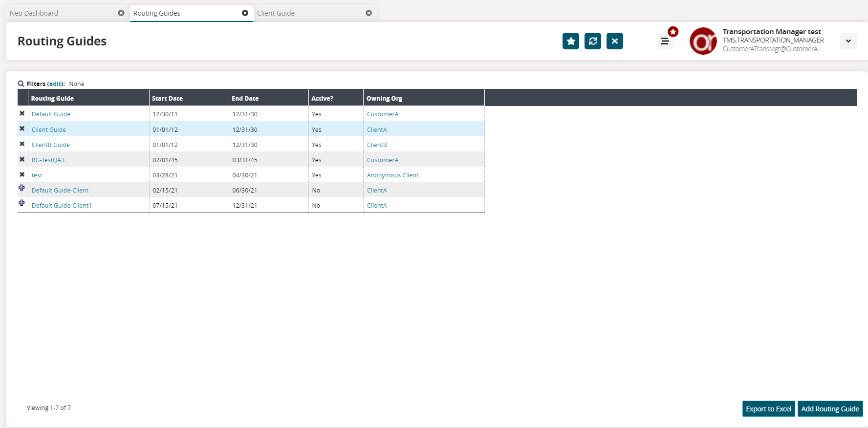Click Add Routing Guide button
This screenshot has width=868, height=428.
829,409
